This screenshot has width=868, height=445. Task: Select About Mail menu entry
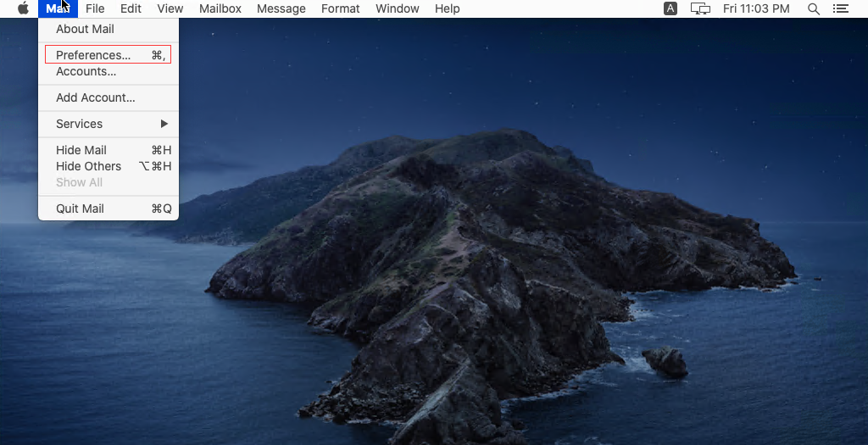click(85, 29)
